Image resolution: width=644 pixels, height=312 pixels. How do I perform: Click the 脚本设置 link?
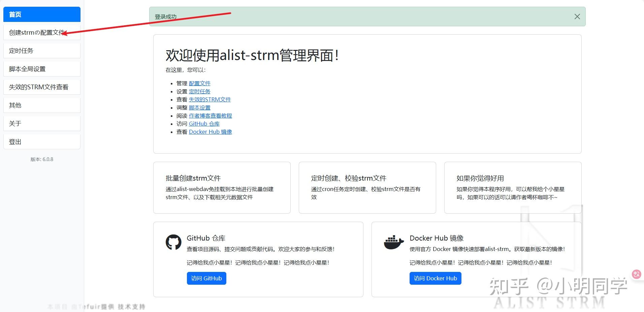coord(199,107)
